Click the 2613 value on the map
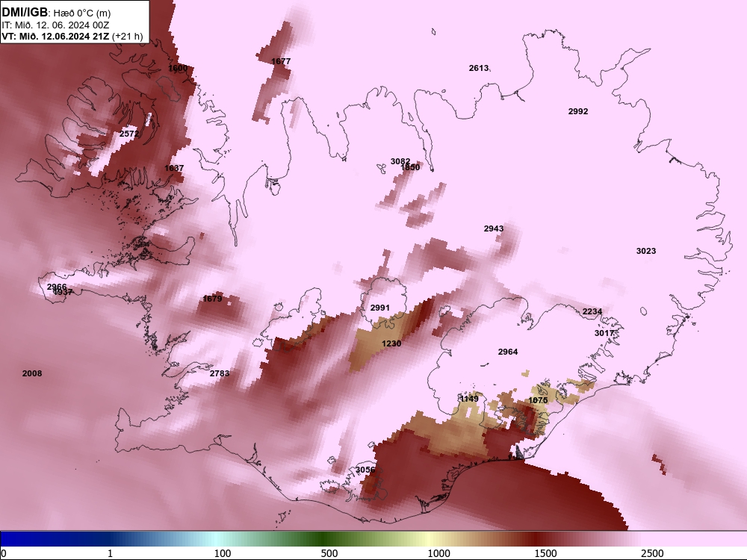This screenshot has height=560, width=747. [x=478, y=68]
